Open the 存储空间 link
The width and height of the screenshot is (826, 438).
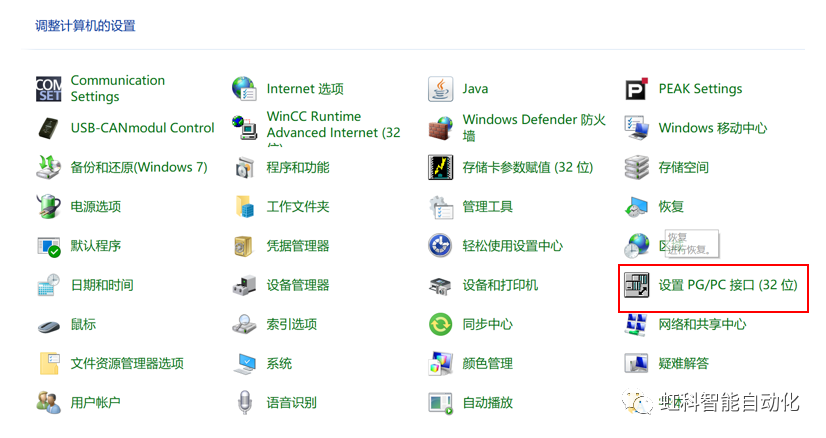[684, 168]
